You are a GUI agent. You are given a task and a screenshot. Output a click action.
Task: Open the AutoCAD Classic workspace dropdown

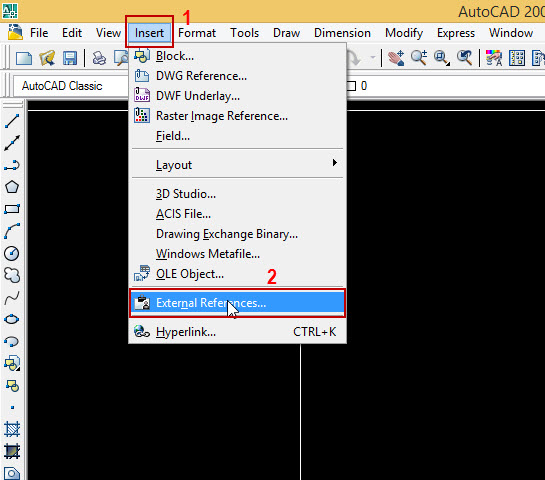(71, 86)
